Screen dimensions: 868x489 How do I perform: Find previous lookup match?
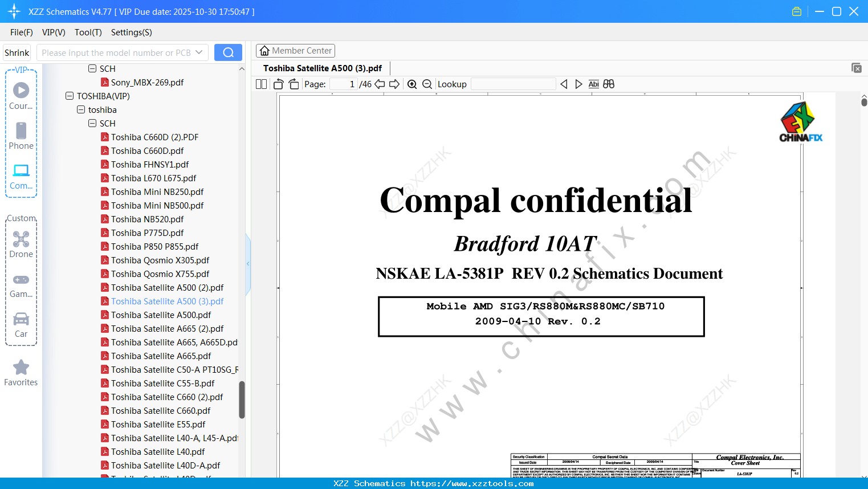click(564, 84)
